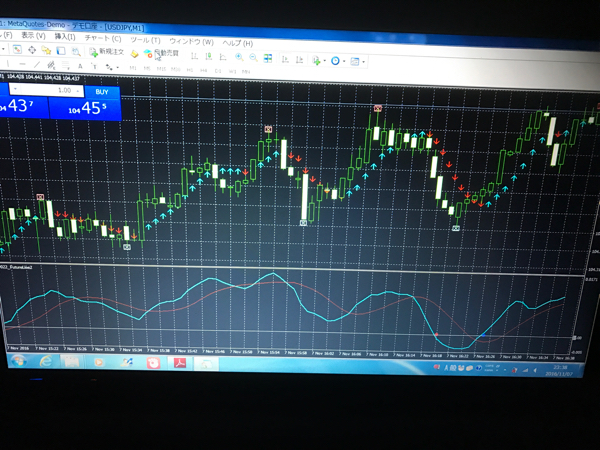Open the Navigator panel star-folder icon
The image size is (600, 450).
[x=46, y=50]
